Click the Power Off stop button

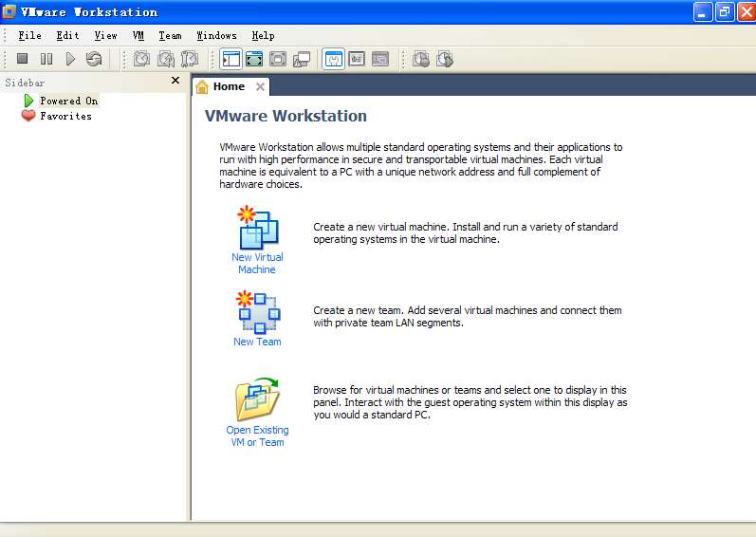[x=22, y=59]
